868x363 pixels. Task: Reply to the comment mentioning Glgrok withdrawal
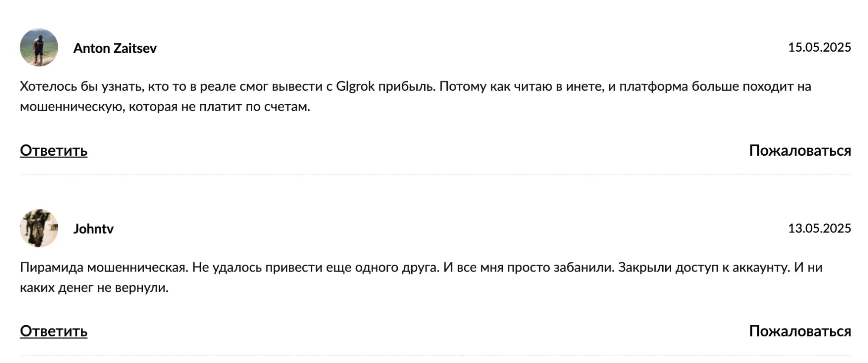point(53,151)
